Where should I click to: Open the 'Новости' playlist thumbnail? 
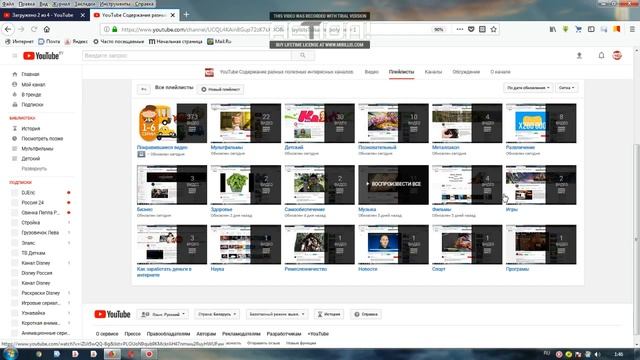tap(393, 244)
